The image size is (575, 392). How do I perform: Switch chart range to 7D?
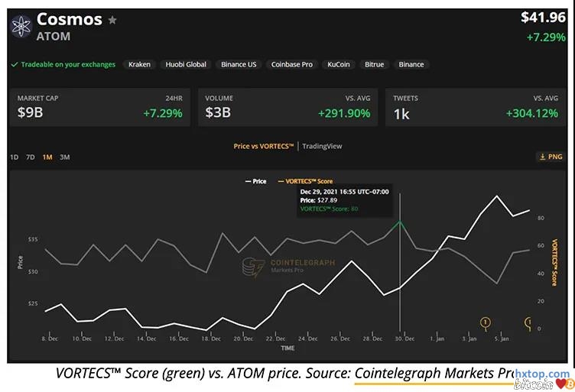(x=31, y=157)
